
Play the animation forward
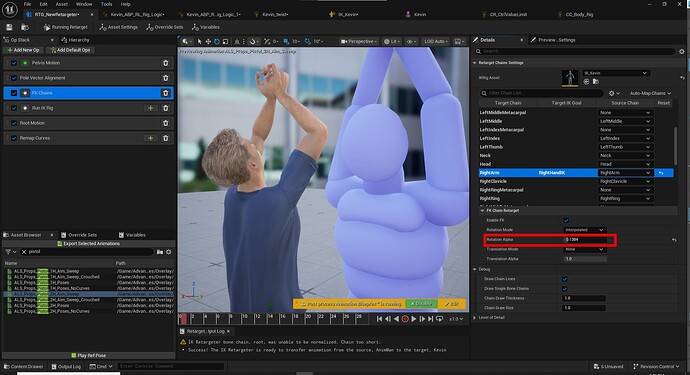click(414, 319)
